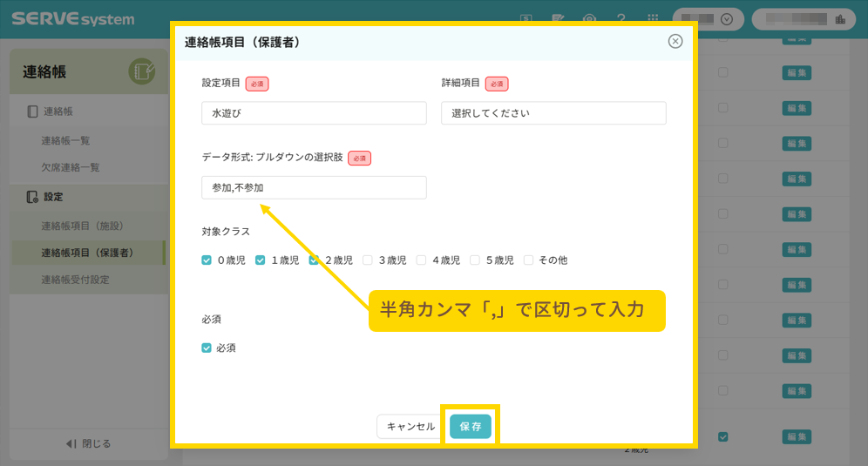Screen dimensions: 868x466
Task: Click the 連絡帳 book icon in sidebar
Action: 32,111
